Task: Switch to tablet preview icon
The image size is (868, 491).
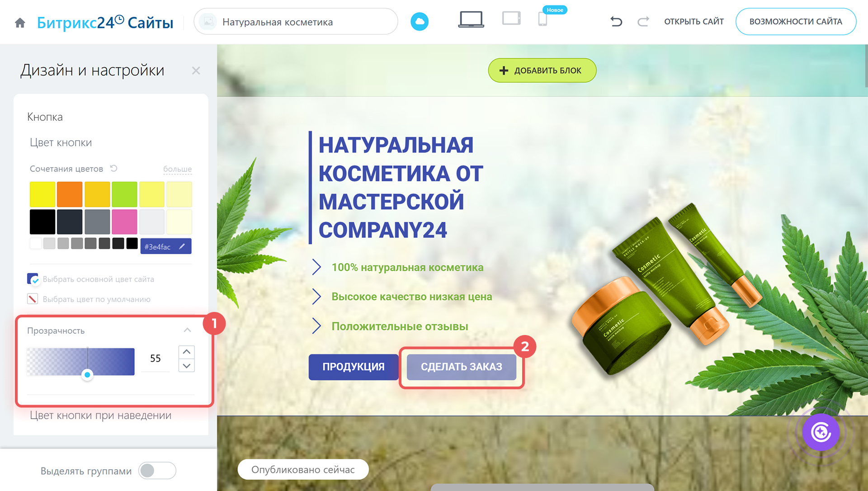Action: (x=511, y=19)
